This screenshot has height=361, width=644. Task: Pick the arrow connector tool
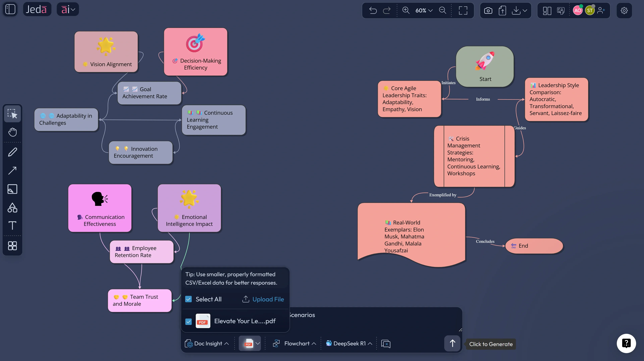click(x=12, y=170)
